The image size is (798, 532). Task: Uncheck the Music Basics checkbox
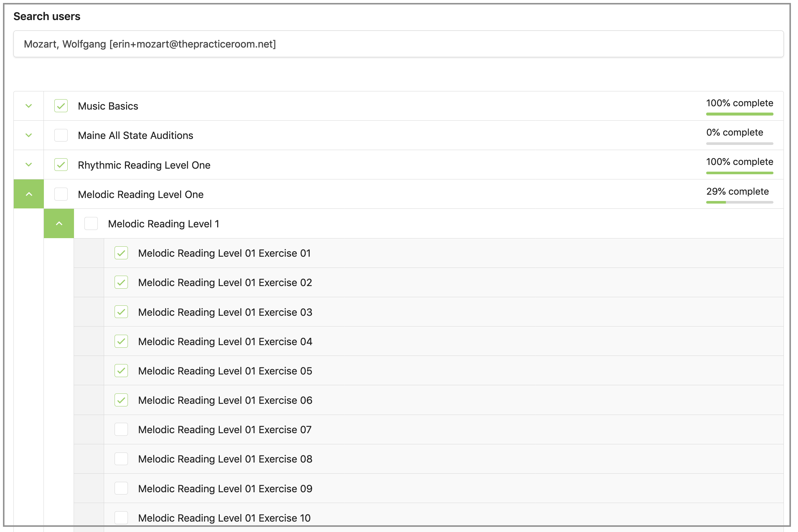(61, 106)
